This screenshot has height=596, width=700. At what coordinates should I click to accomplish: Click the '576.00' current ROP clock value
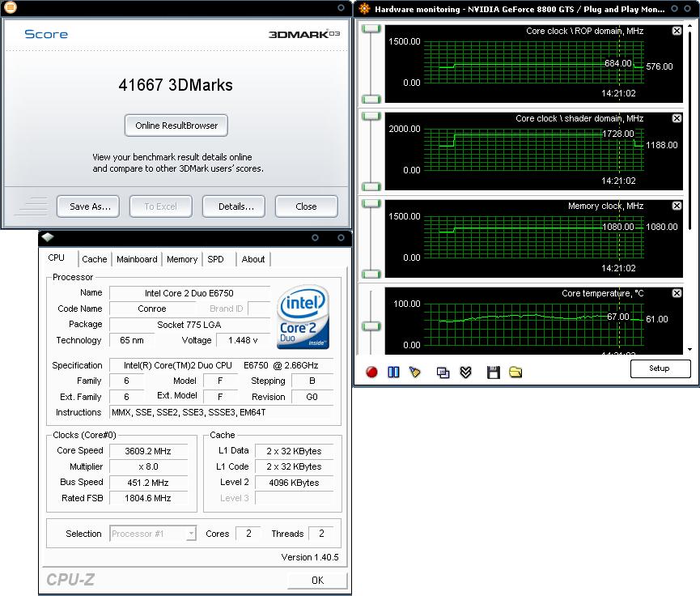coord(659,66)
